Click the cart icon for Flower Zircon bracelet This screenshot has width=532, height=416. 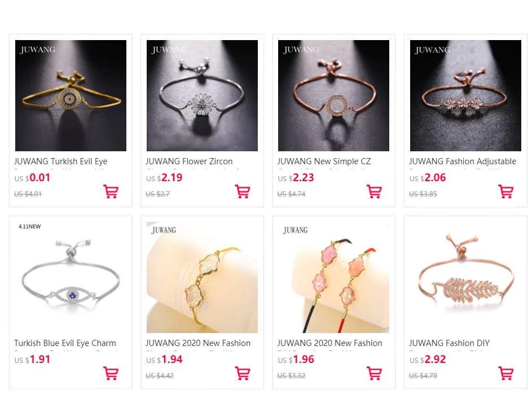pos(242,191)
